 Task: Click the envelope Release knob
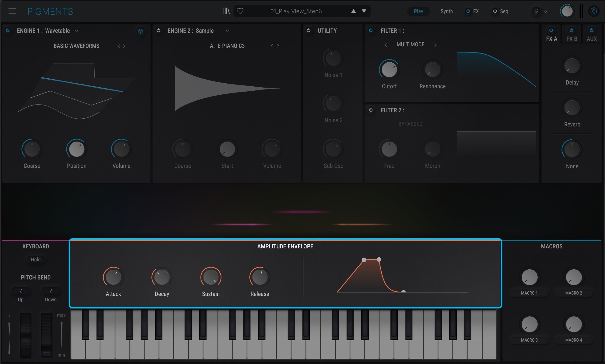click(260, 277)
